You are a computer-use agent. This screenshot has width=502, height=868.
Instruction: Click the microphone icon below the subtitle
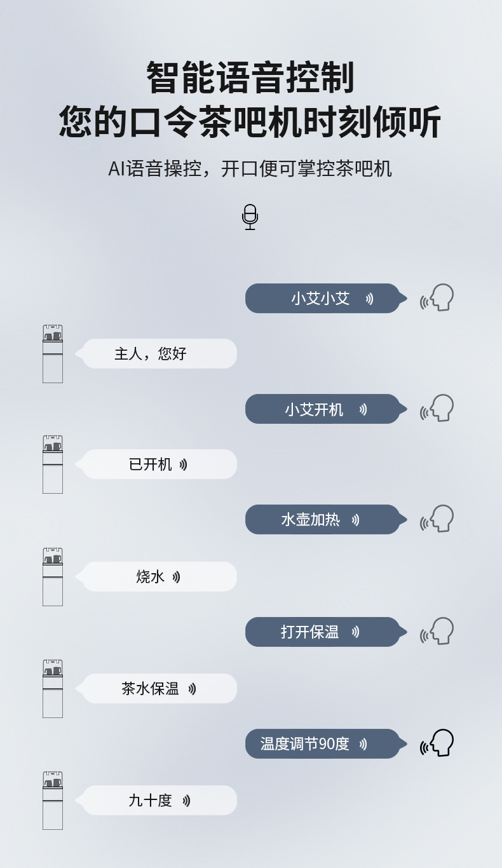click(250, 217)
